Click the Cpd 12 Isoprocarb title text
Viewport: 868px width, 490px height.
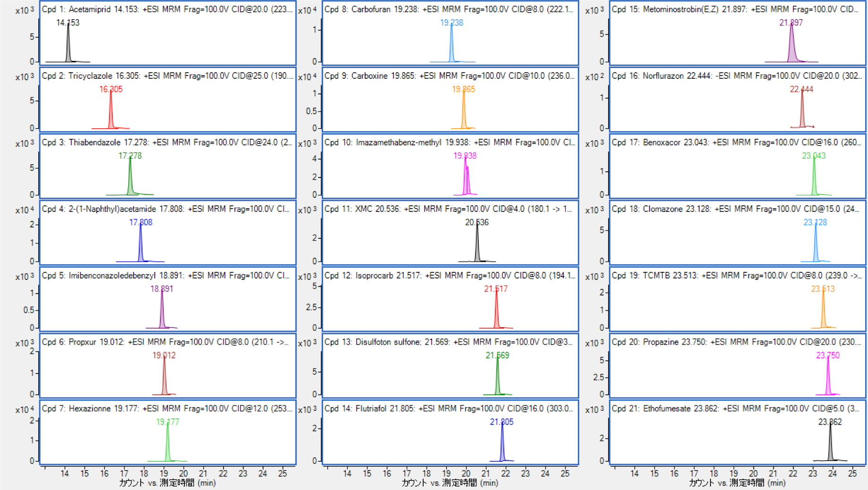click(450, 276)
